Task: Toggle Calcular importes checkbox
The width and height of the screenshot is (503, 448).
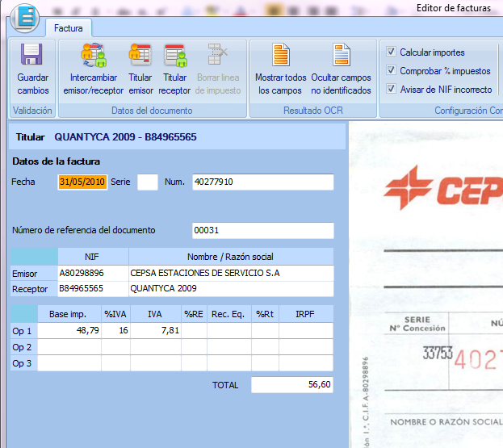Action: tap(391, 52)
